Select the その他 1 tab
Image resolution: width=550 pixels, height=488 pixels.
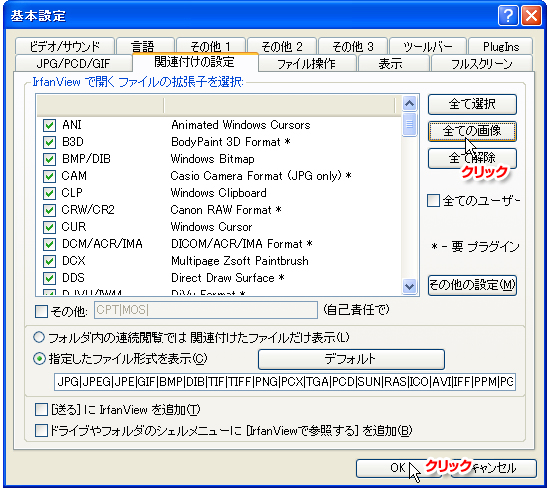coord(211,46)
